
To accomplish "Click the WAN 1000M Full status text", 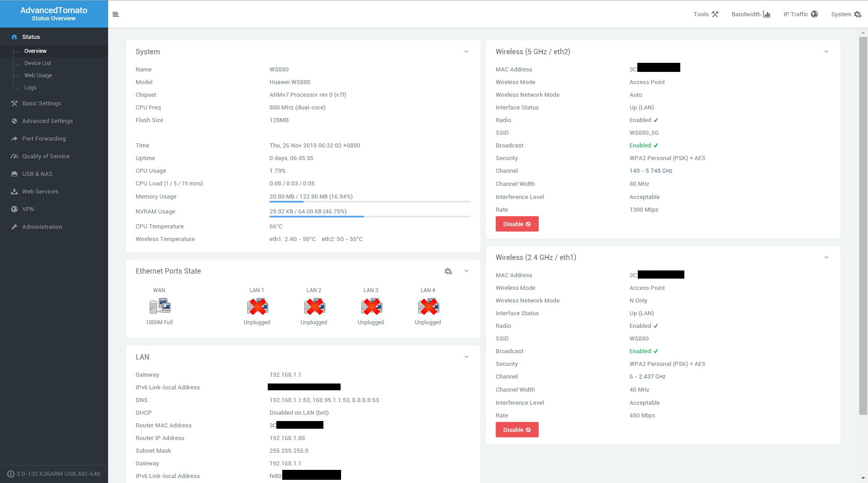I will coord(159,322).
